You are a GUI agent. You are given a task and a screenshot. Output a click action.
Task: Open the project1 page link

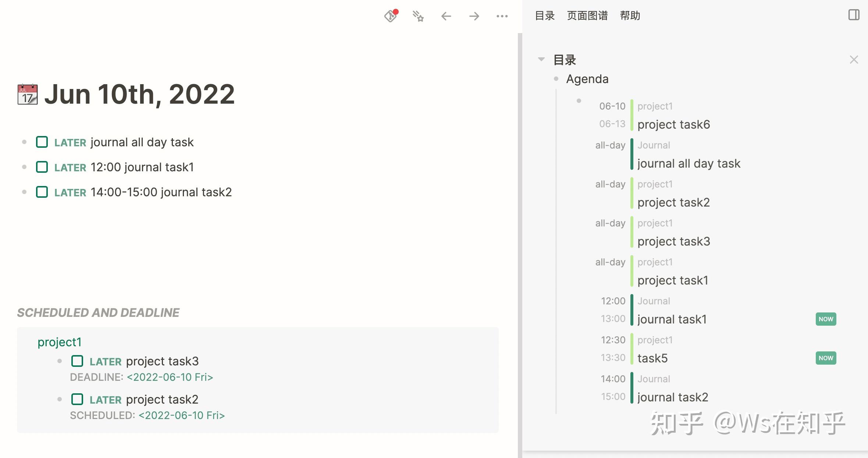[60, 342]
